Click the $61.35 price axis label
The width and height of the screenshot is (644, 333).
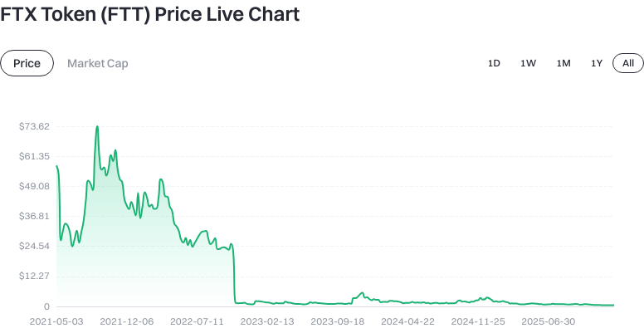point(34,156)
